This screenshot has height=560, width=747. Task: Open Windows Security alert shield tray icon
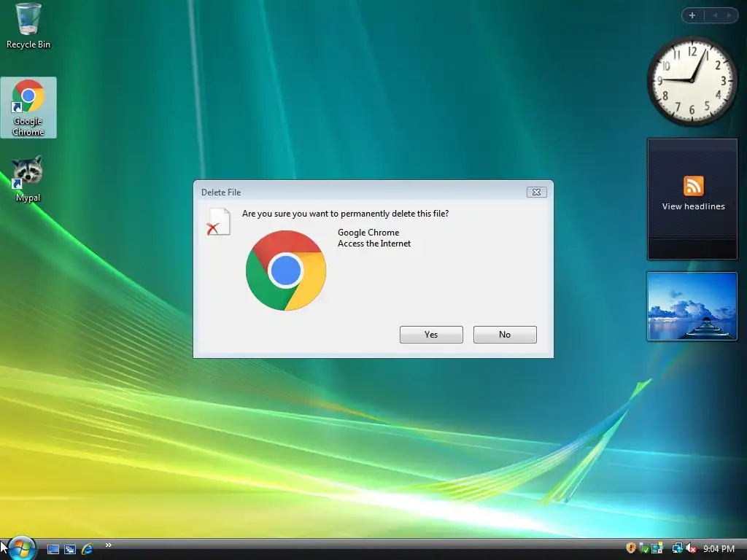pos(630,548)
